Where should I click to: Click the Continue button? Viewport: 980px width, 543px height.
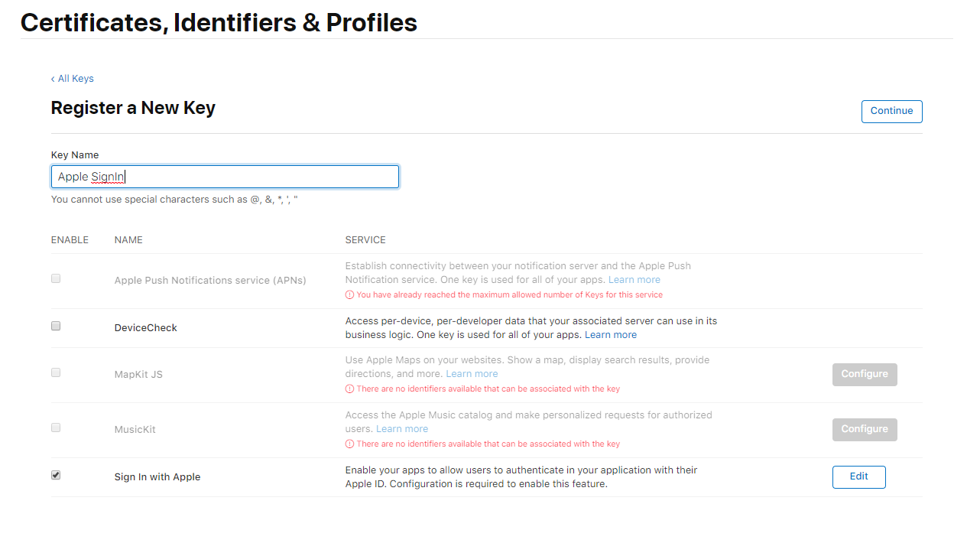click(891, 111)
